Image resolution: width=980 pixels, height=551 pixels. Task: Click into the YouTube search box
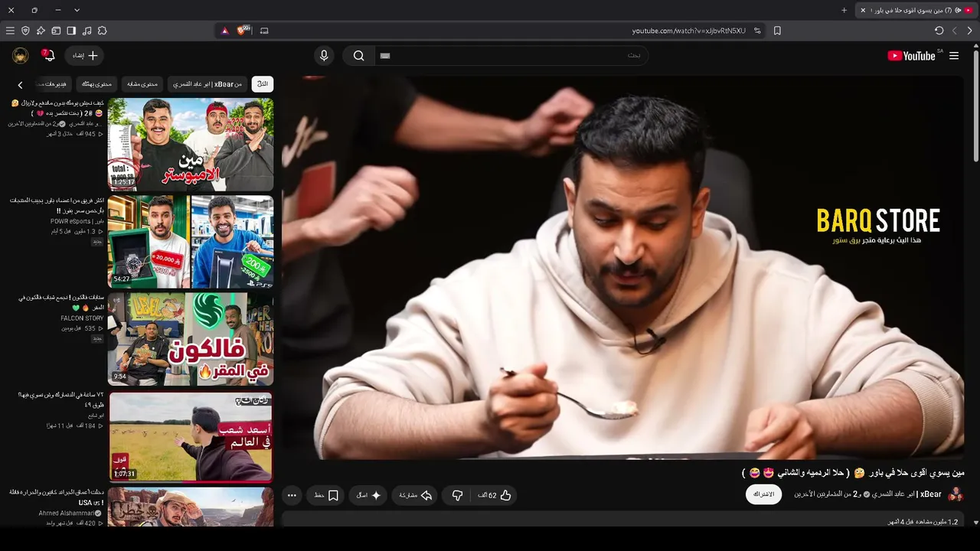tap(511, 56)
